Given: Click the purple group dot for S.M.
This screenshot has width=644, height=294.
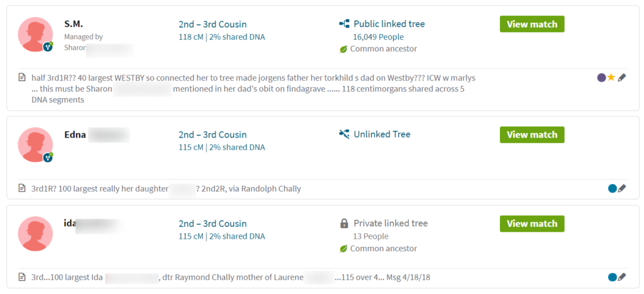Looking at the screenshot, I should pos(602,77).
